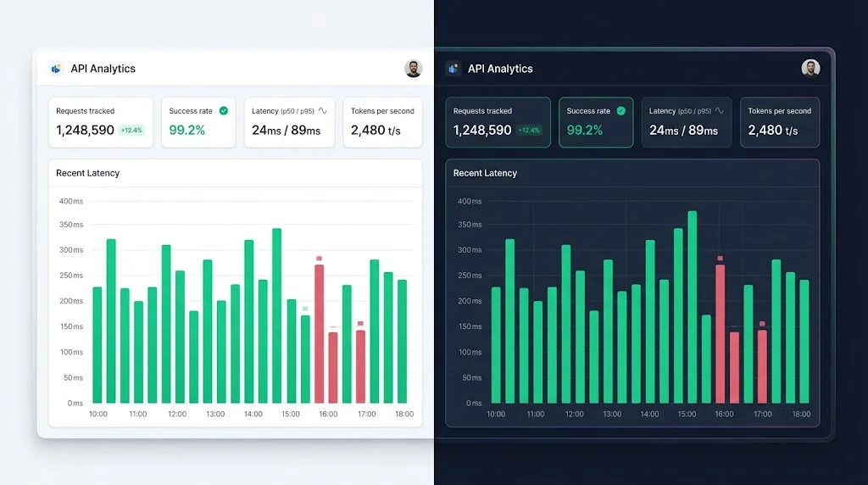The width and height of the screenshot is (868, 485).
Task: Click 400ms axis label in light chart
Action: 71,201
